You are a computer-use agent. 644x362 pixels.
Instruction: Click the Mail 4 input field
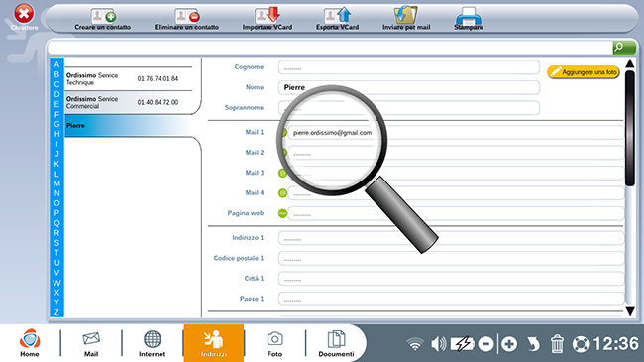click(x=456, y=193)
